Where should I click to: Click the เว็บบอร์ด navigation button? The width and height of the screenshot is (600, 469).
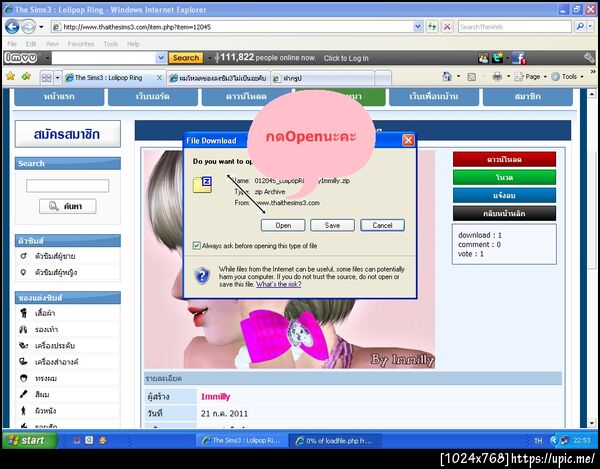point(153,96)
